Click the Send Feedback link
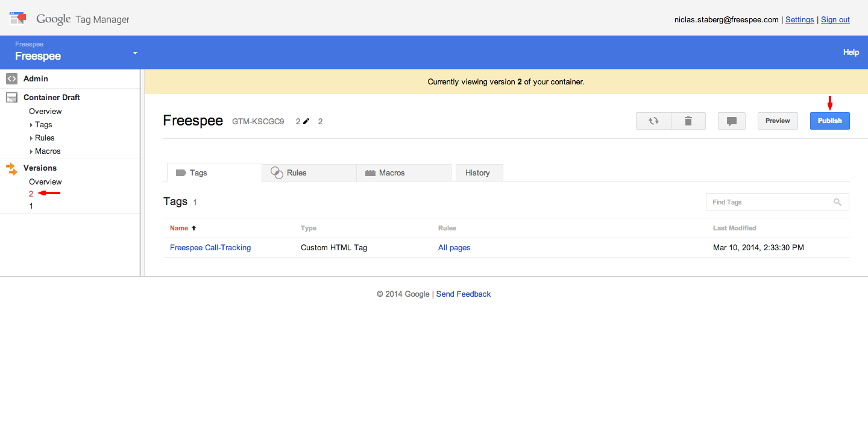This screenshot has width=868, height=433. 464,294
